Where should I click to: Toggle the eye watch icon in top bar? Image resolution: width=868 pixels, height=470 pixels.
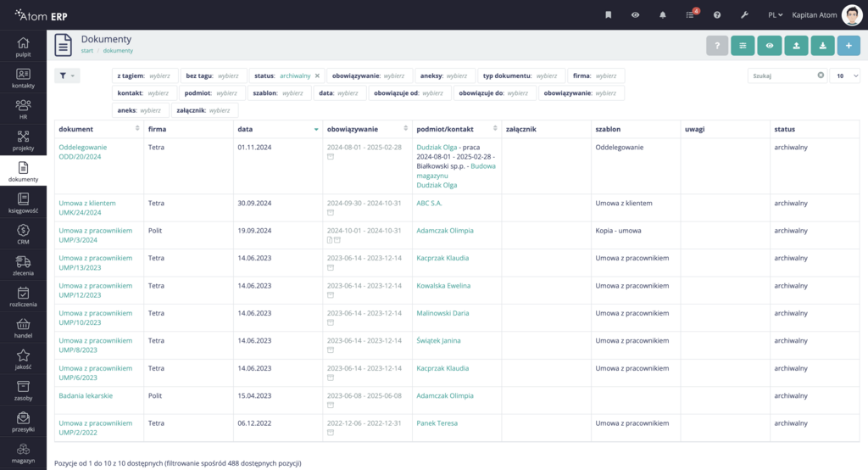click(x=636, y=15)
